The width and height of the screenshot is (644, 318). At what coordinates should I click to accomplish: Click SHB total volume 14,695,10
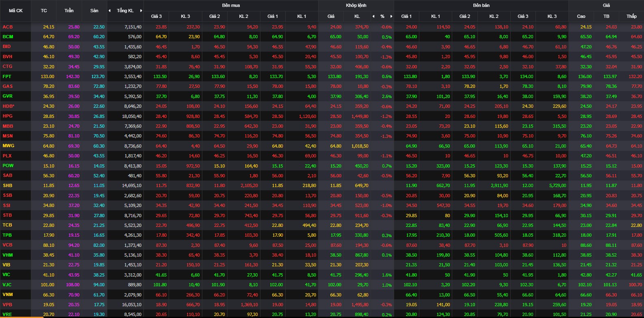pyautogui.click(x=132, y=185)
